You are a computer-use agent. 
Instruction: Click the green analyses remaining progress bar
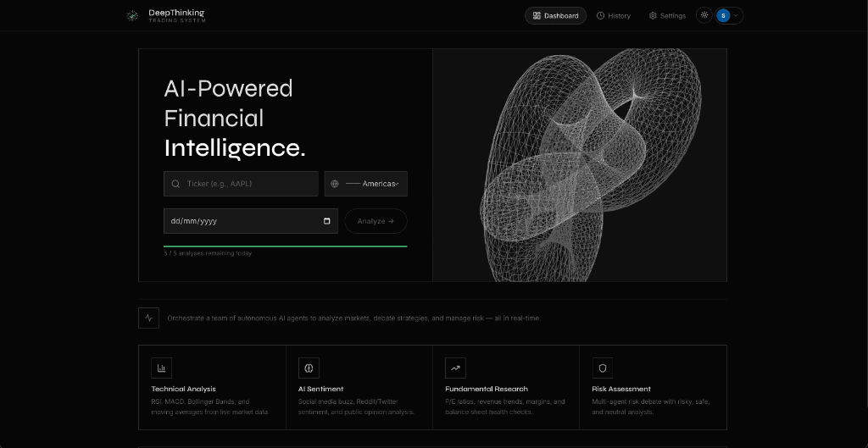point(285,246)
